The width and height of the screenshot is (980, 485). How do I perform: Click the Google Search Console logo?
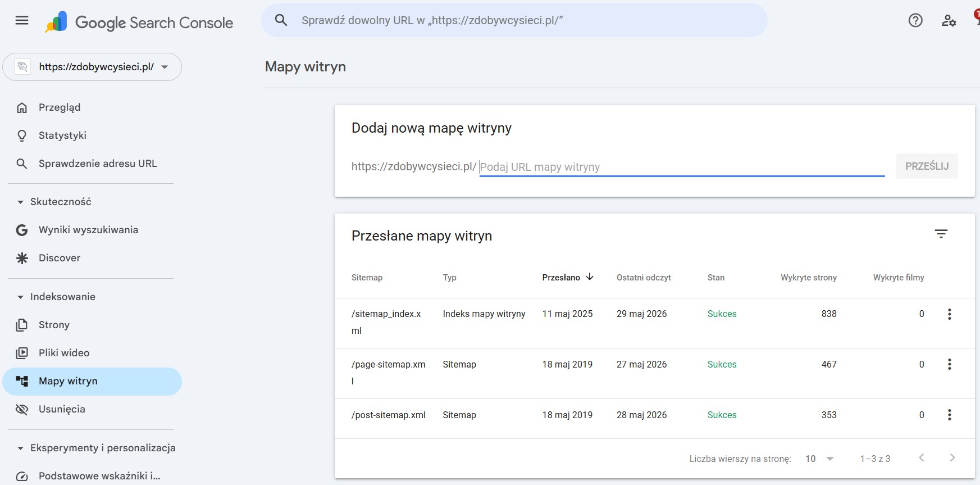point(139,22)
